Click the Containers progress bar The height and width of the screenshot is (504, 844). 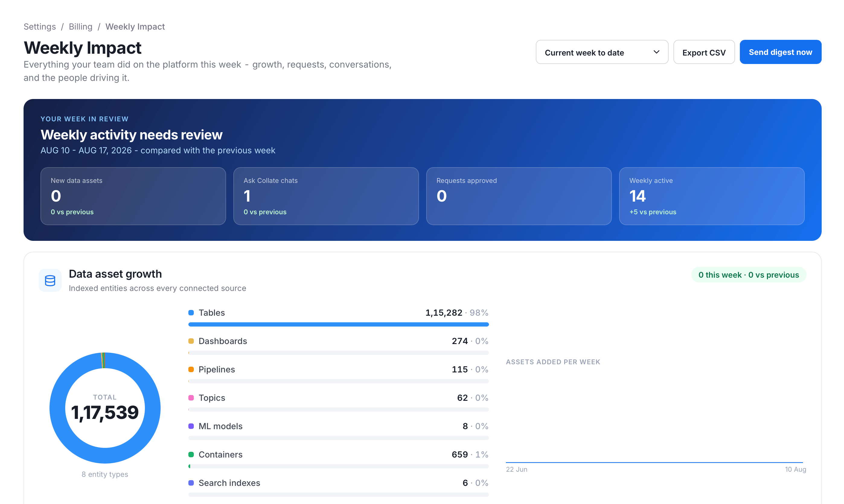pos(339,466)
